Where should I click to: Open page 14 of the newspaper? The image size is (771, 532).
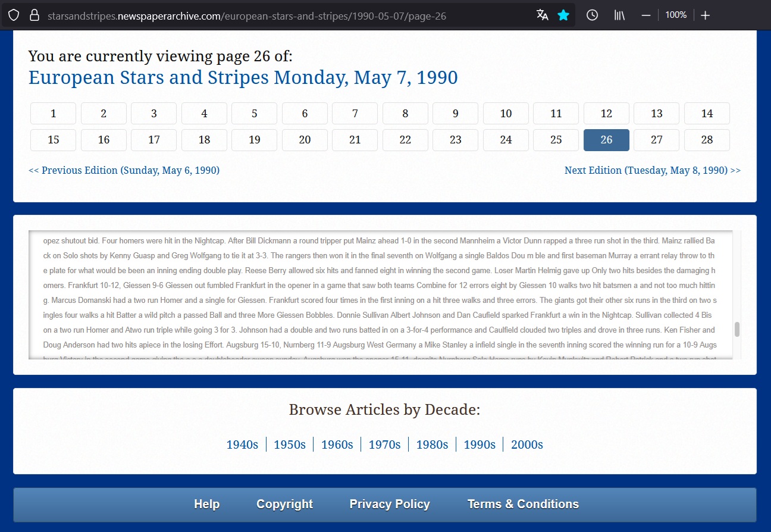[707, 114]
